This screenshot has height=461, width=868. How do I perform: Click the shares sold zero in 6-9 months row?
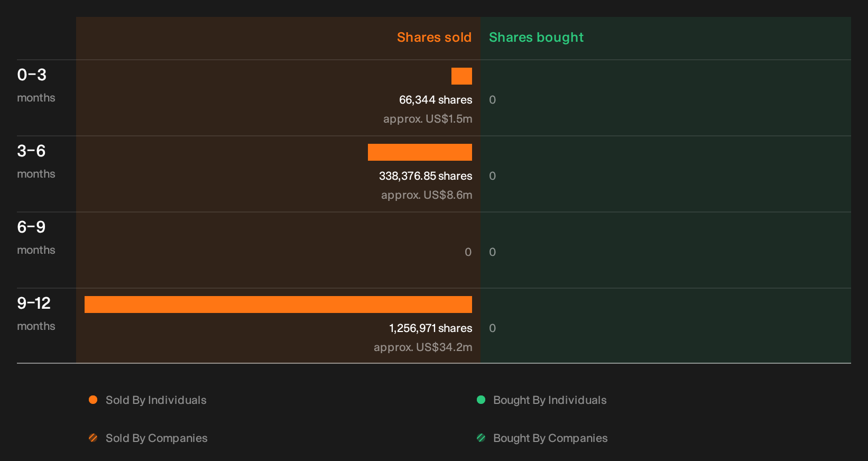468,252
